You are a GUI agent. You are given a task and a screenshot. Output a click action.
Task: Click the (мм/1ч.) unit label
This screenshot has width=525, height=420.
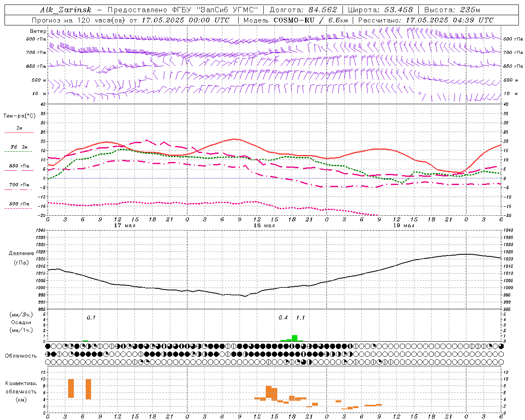point(21,330)
